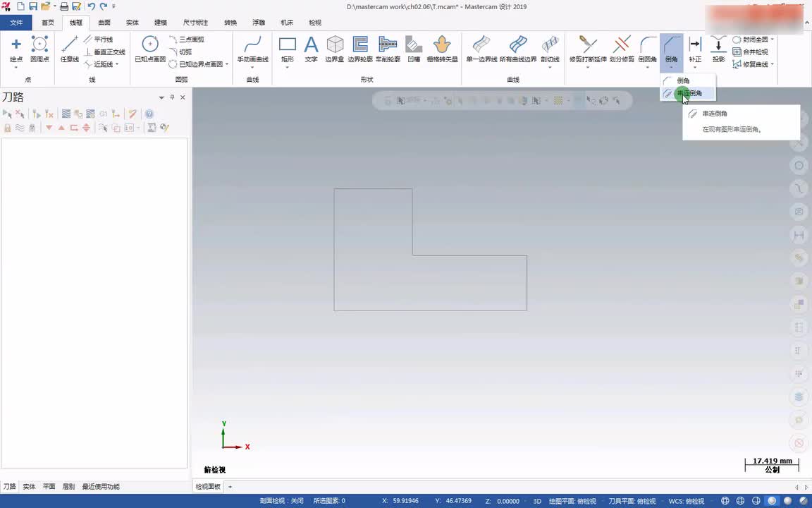Viewport: 812px width, 508px height.
Task: Expand the 倒角 chamfer dropdown arrow
Action: click(x=671, y=68)
